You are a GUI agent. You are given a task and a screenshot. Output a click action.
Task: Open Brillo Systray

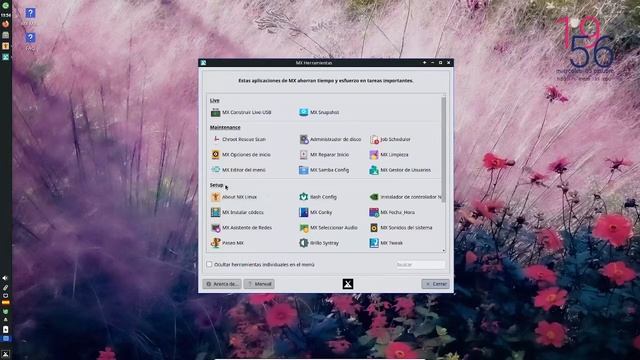(319, 243)
